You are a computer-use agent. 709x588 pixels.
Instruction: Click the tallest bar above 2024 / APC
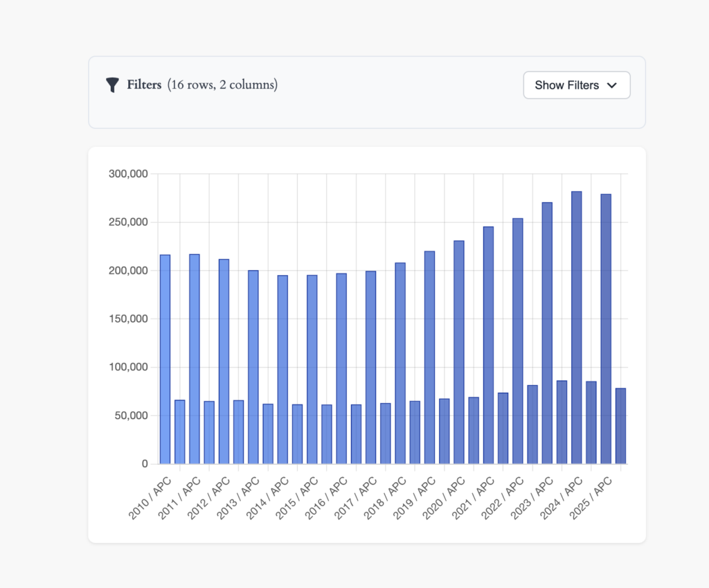(x=576, y=327)
